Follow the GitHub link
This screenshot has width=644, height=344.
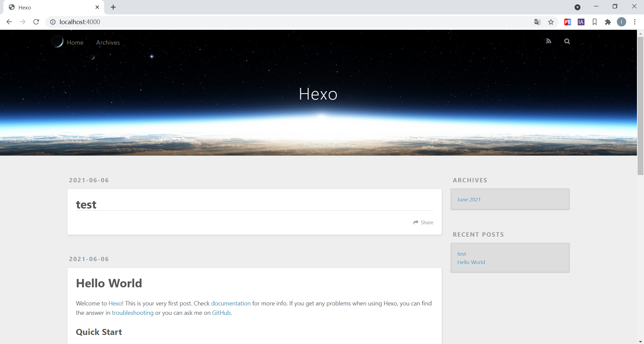click(x=221, y=312)
